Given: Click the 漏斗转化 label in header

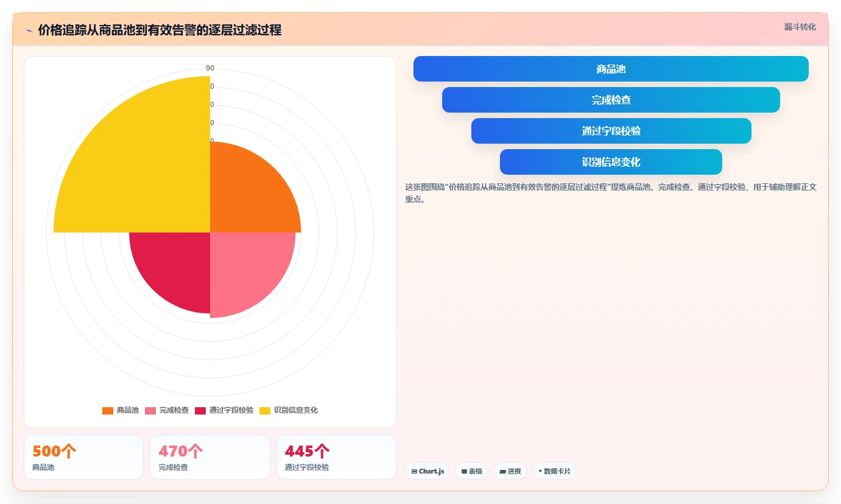Looking at the screenshot, I should [x=800, y=27].
